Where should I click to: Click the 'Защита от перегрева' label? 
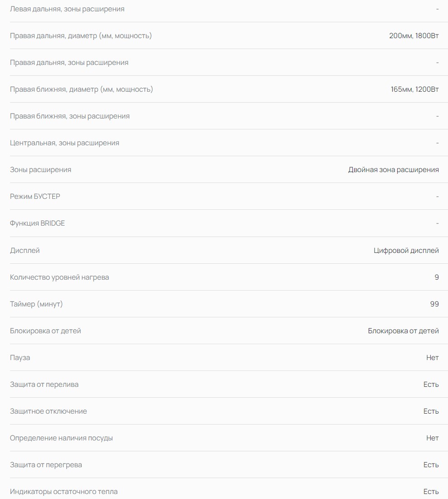[46, 464]
